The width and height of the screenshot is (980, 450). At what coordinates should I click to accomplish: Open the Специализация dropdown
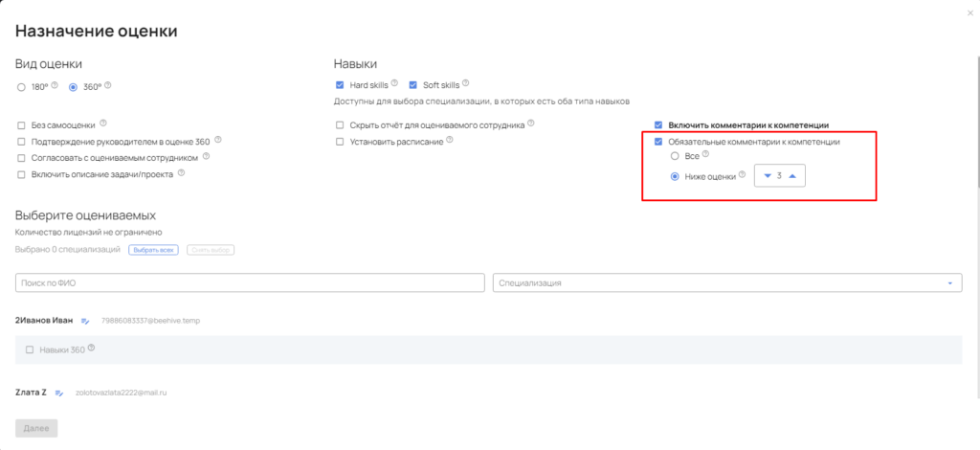(x=726, y=283)
